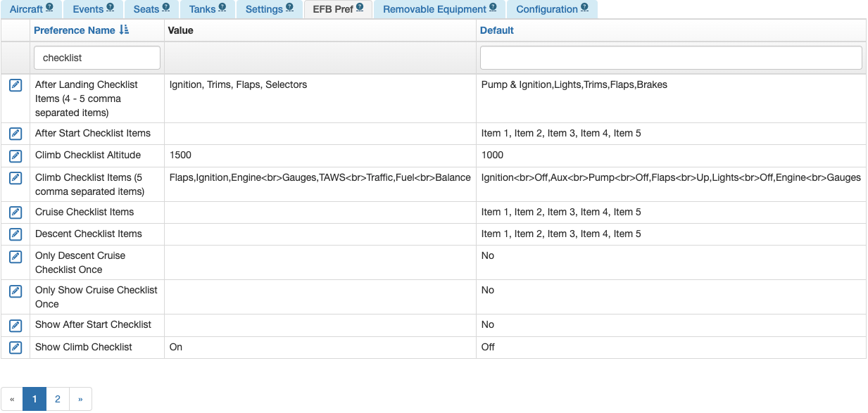The image size is (868, 413).
Task: Edit the Cruise Checklist Items preference
Action: click(15, 212)
